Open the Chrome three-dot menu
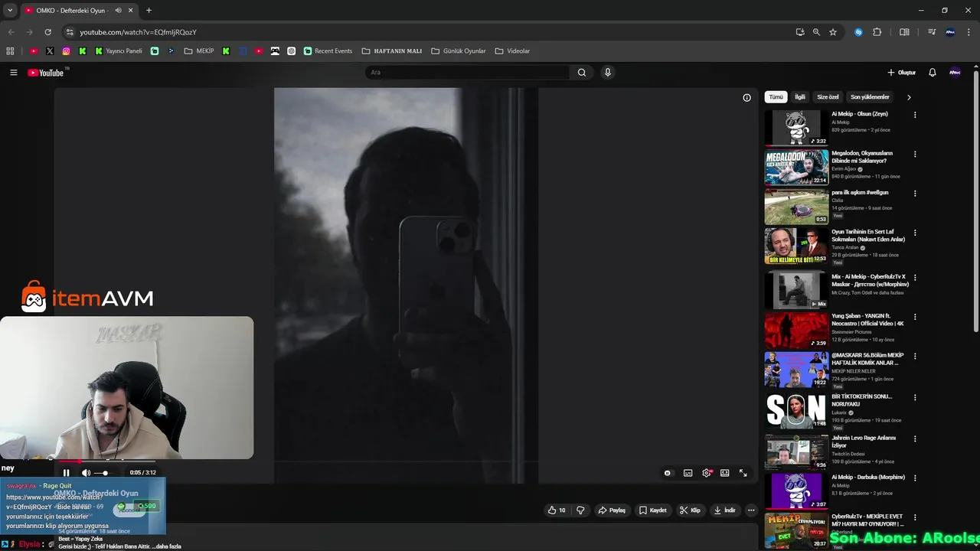 coord(969,32)
